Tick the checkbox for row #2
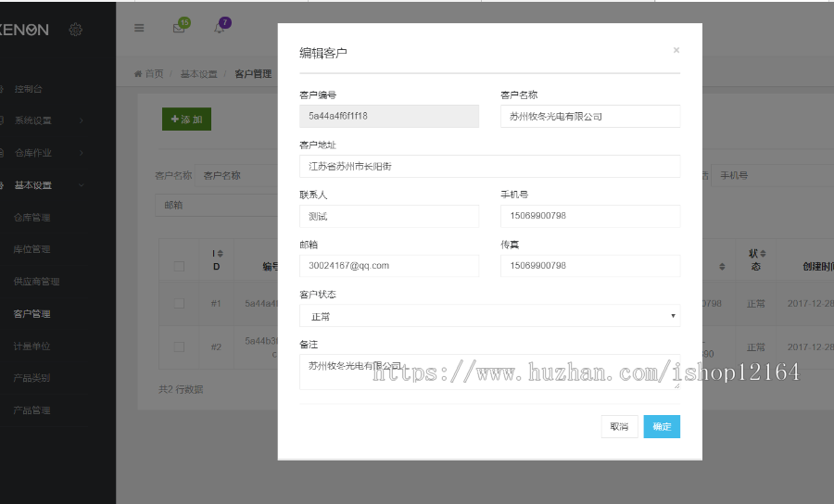Screen dimensions: 834x504 click(179, 347)
